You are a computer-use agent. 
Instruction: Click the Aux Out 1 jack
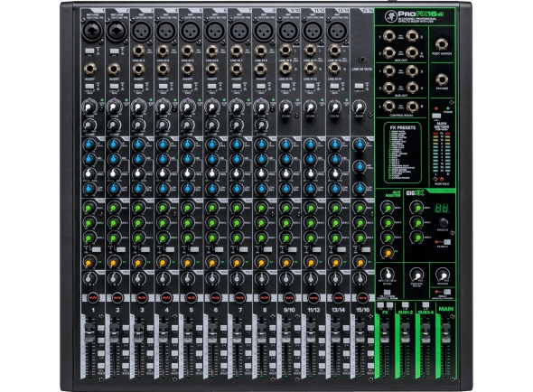[389, 36]
